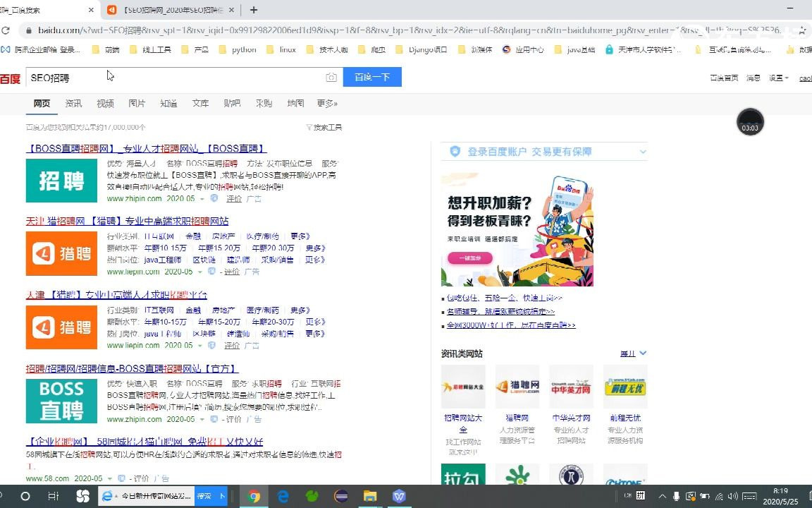Screen dimensions: 812x508
Task: Click the 招聘网站大全 logo
Action: coord(463,387)
